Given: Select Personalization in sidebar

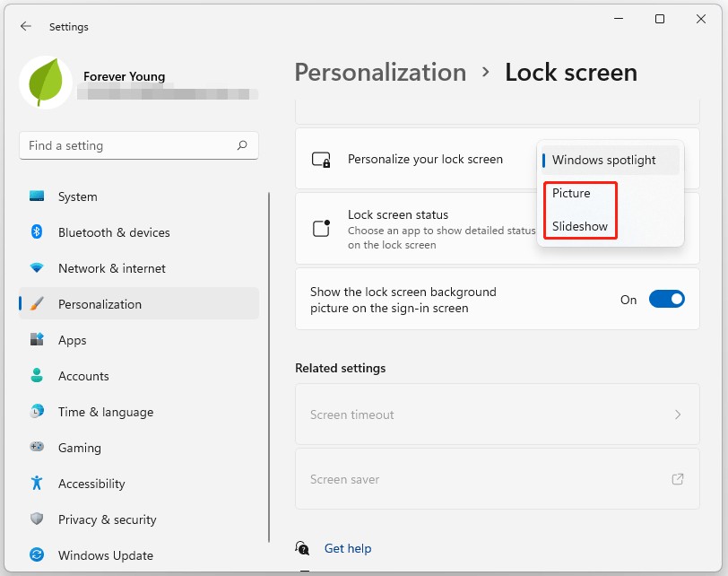Looking at the screenshot, I should [x=139, y=304].
